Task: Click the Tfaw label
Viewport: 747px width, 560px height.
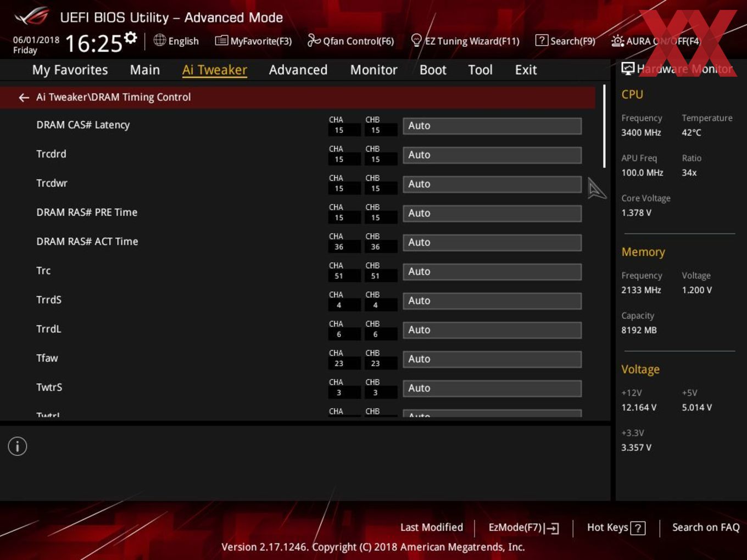Action: pyautogui.click(x=47, y=358)
